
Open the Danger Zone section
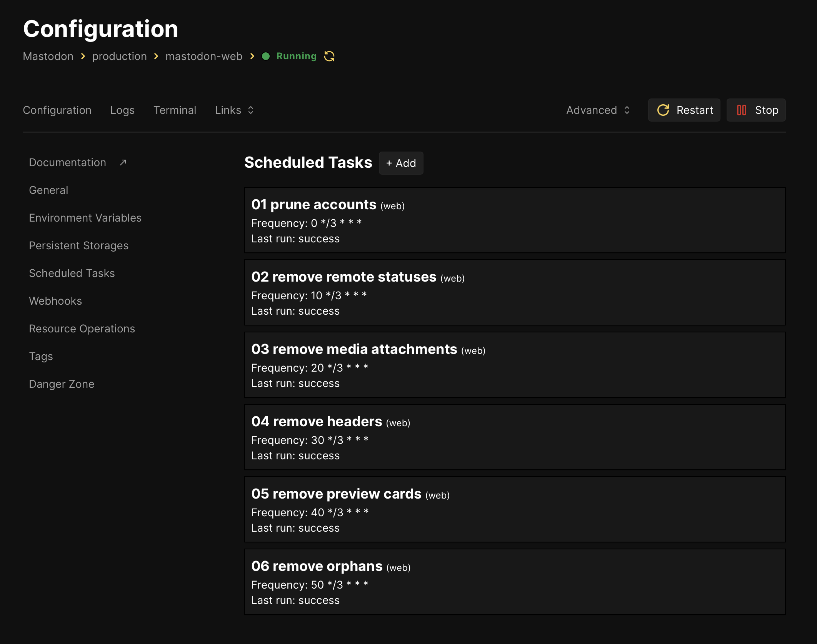tap(62, 384)
